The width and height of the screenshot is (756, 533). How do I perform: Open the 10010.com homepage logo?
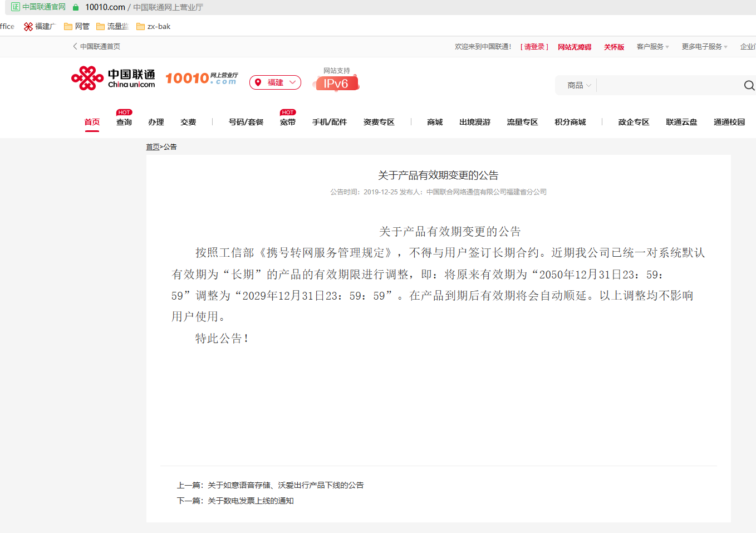[201, 78]
